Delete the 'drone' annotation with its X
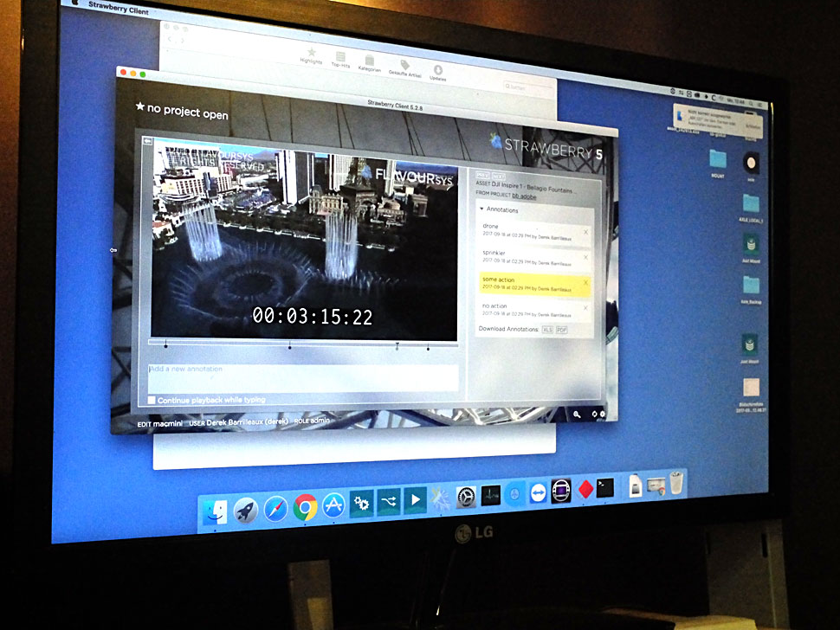This screenshot has width=840, height=630. click(585, 232)
